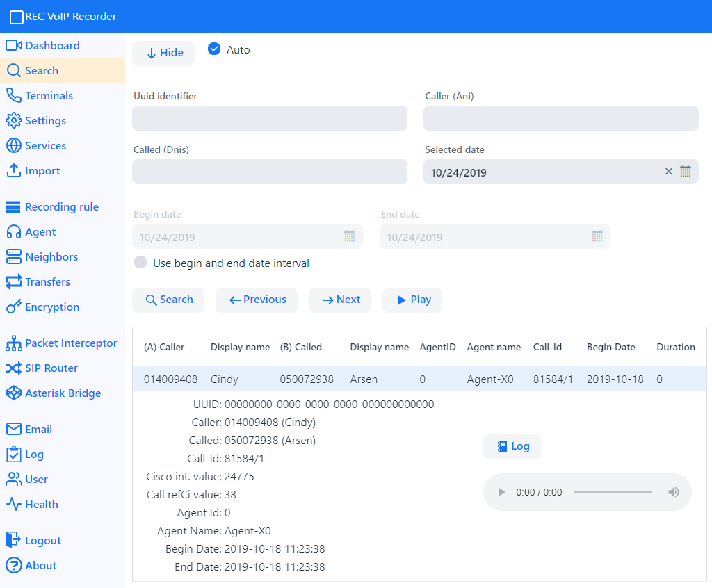Click the Encryption key icon
This screenshot has width=712, height=588.
[x=14, y=307]
